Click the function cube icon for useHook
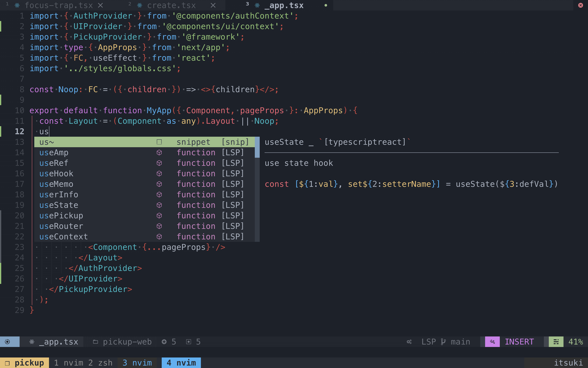588x368 pixels. [x=159, y=173]
